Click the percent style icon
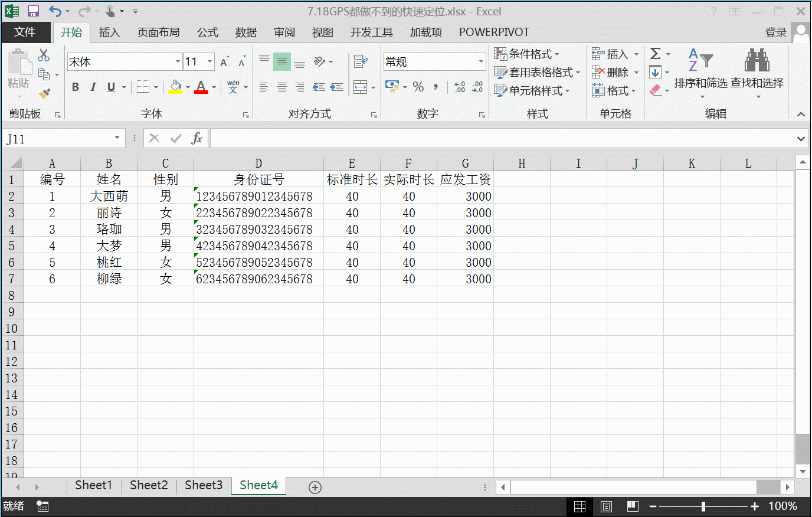The width and height of the screenshot is (812, 517). pyautogui.click(x=418, y=87)
